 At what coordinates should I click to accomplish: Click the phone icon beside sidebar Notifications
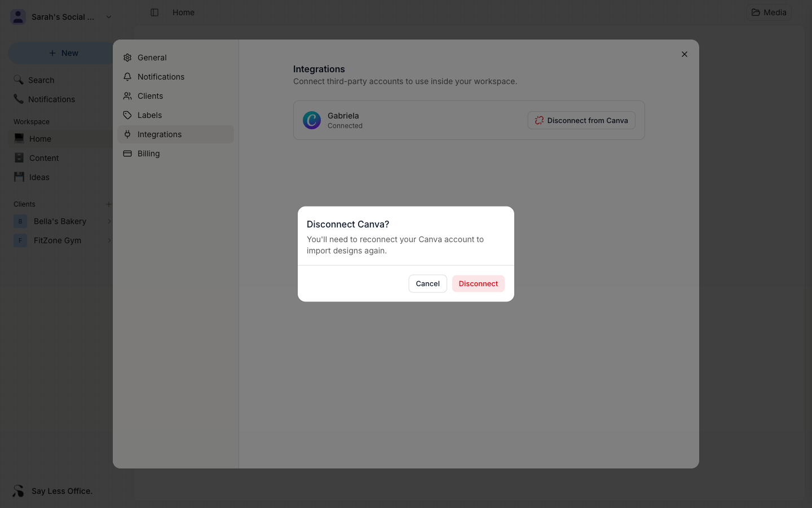19,99
